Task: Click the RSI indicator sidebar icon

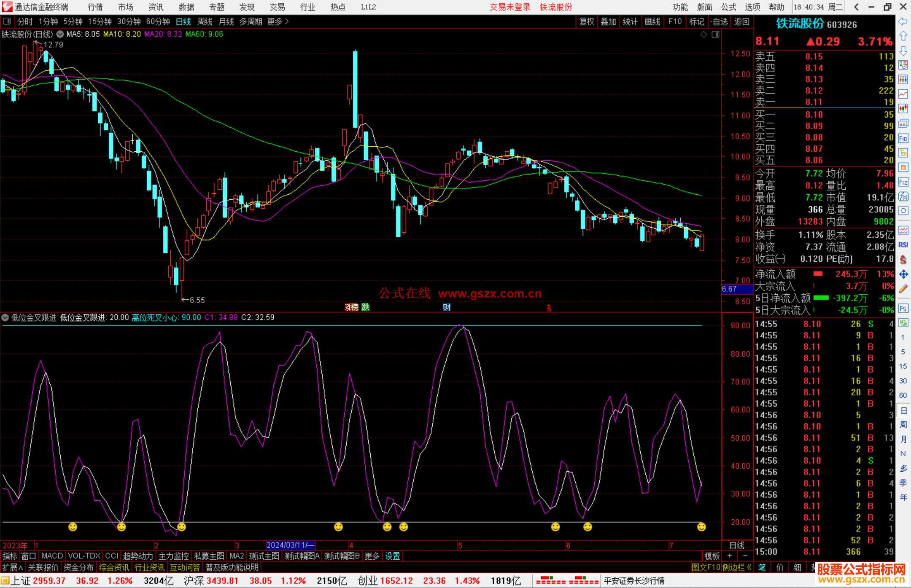Action: point(903,244)
